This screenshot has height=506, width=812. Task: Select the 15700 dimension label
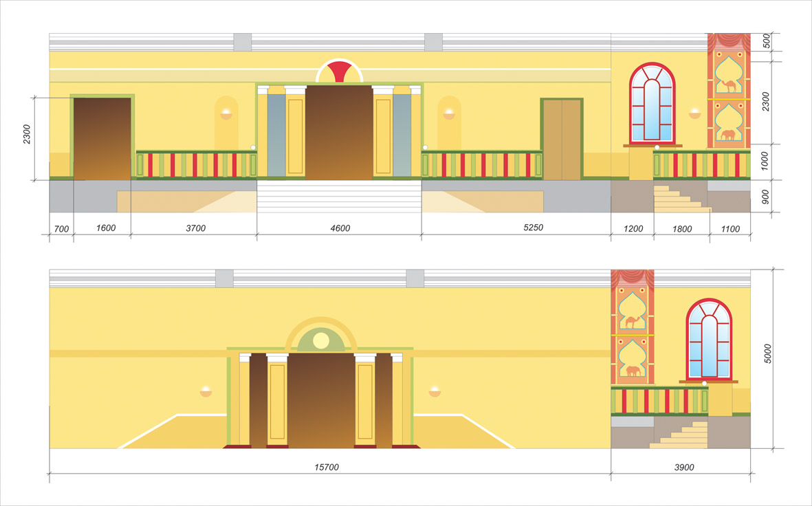pos(327,467)
